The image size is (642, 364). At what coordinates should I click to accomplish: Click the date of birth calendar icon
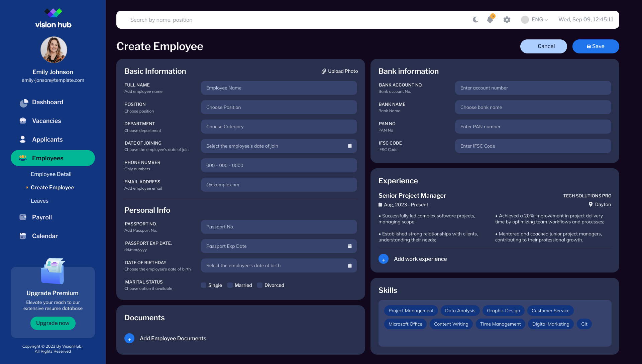tap(350, 265)
